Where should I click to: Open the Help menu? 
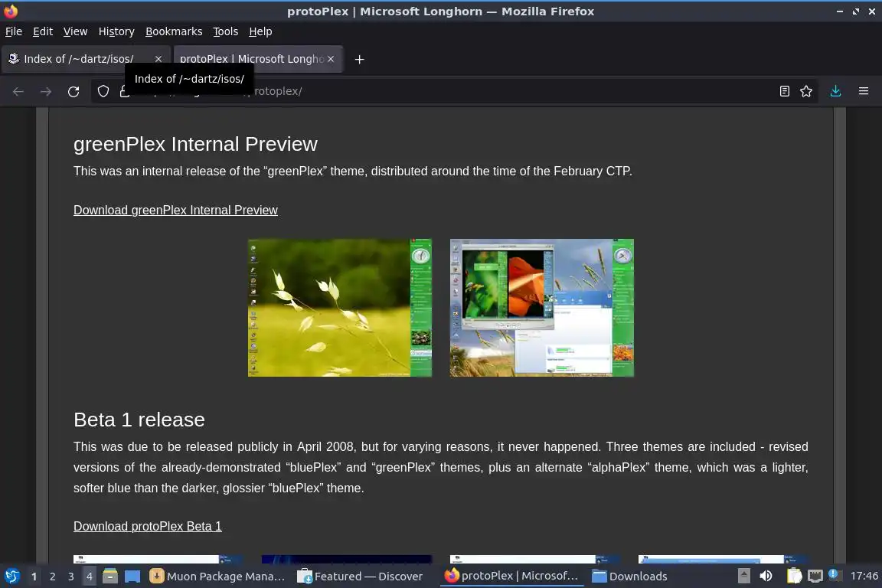coord(260,31)
